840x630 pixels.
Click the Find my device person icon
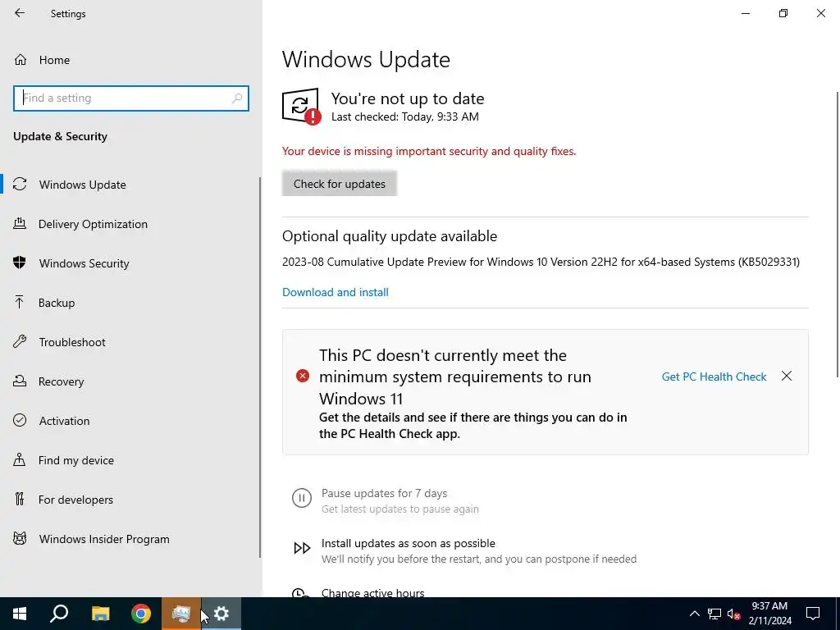point(20,459)
